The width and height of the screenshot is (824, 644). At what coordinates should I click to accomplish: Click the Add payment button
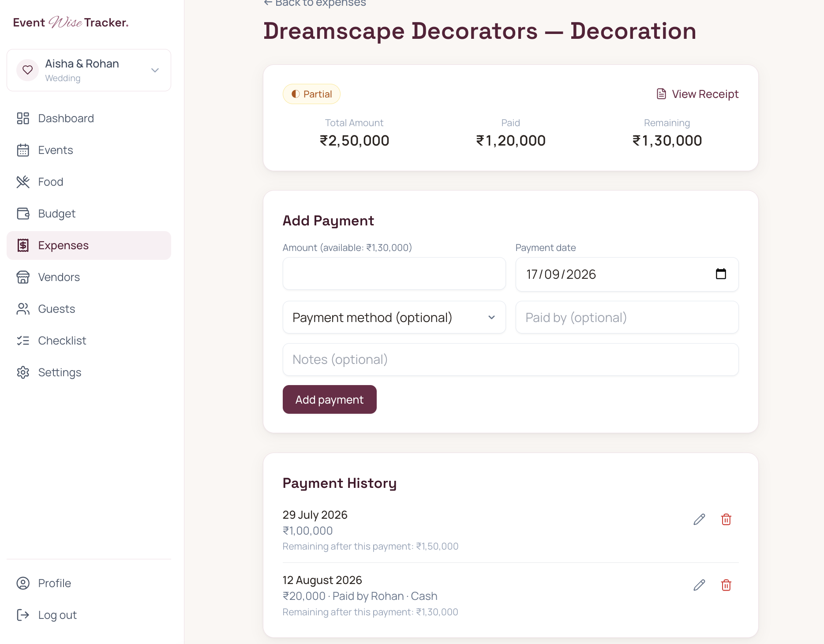[330, 400]
